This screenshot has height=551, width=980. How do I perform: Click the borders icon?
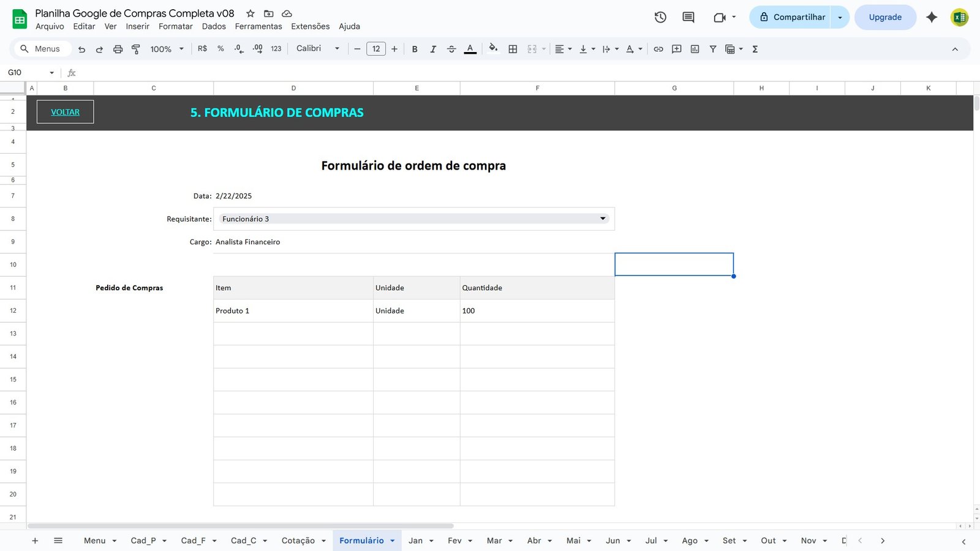[x=513, y=48]
